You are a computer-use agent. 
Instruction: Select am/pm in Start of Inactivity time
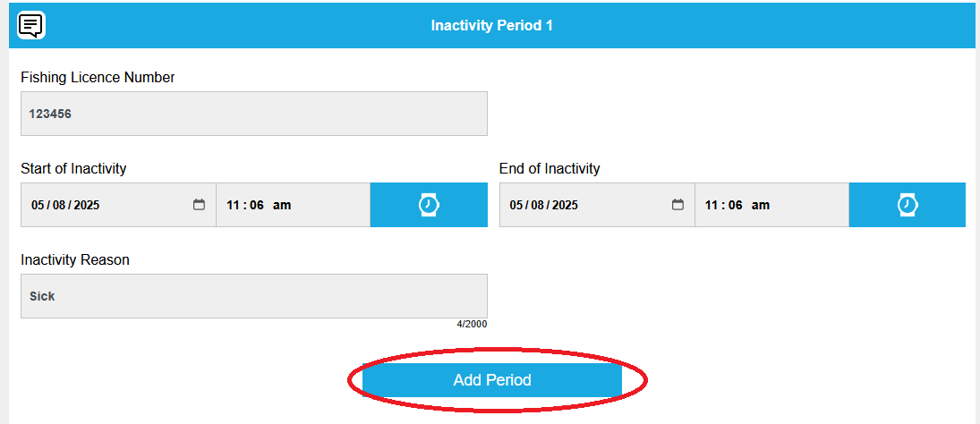(x=282, y=205)
